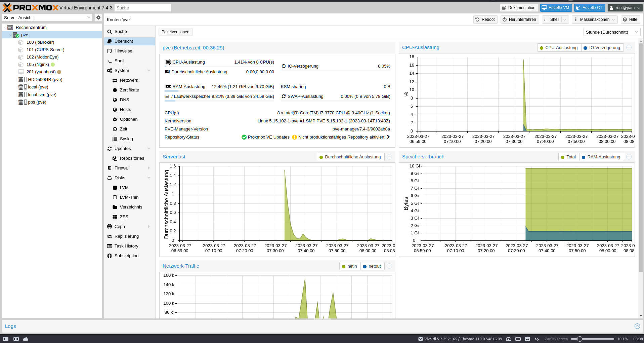
Task: Click the Hilfe button
Action: point(630,20)
